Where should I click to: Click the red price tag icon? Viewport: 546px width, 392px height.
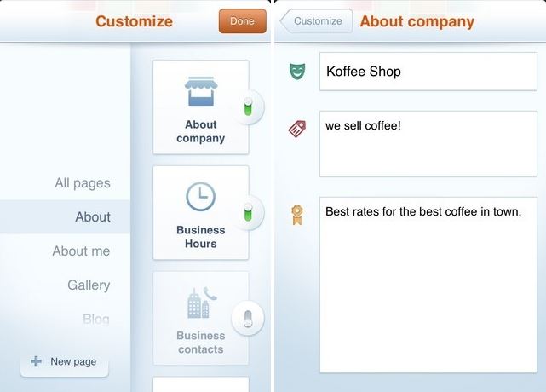pyautogui.click(x=297, y=129)
